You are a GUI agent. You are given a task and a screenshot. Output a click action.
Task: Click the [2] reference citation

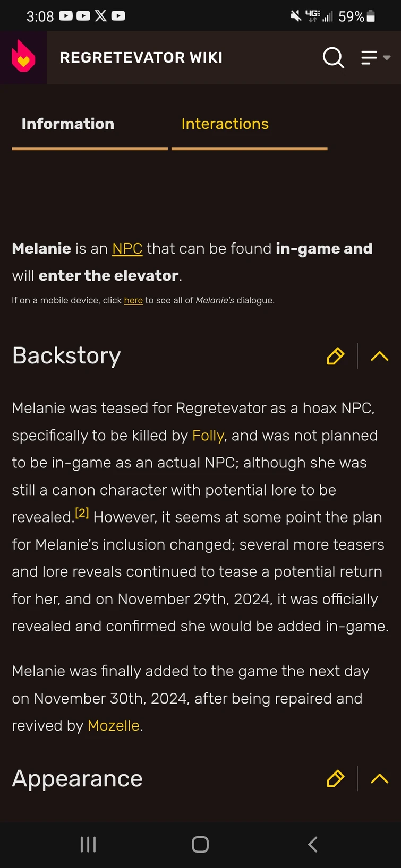(x=82, y=513)
